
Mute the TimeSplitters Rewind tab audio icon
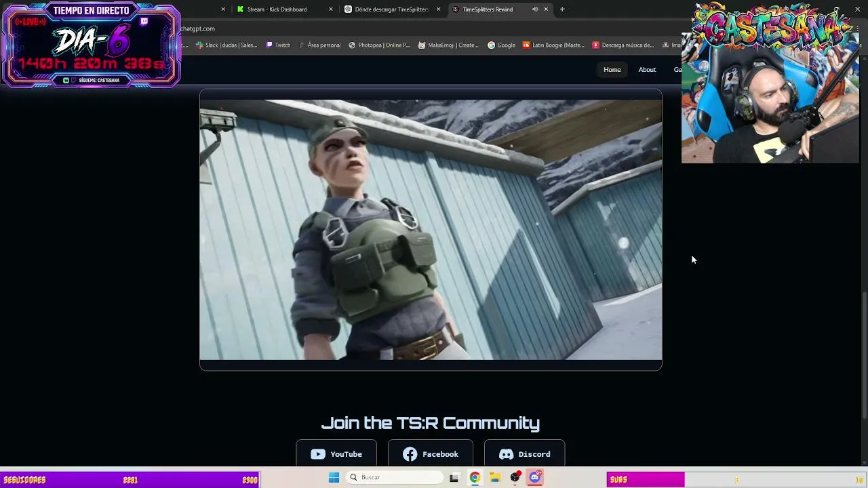pyautogui.click(x=535, y=9)
